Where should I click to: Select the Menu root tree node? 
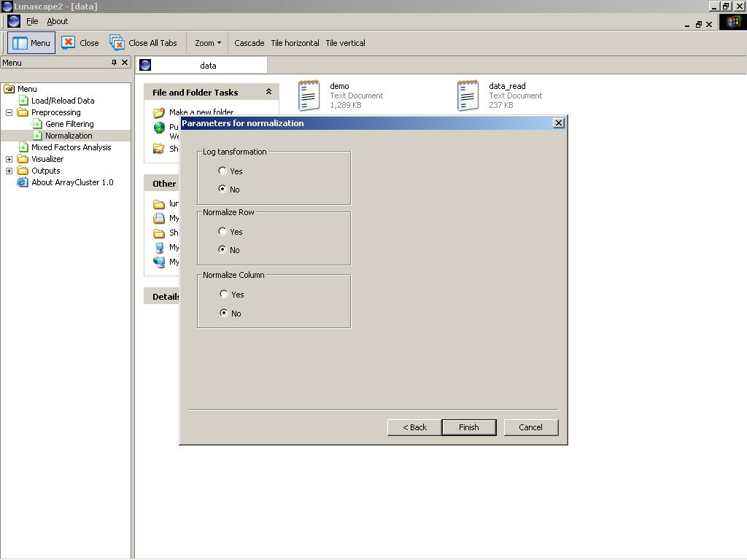tap(27, 88)
